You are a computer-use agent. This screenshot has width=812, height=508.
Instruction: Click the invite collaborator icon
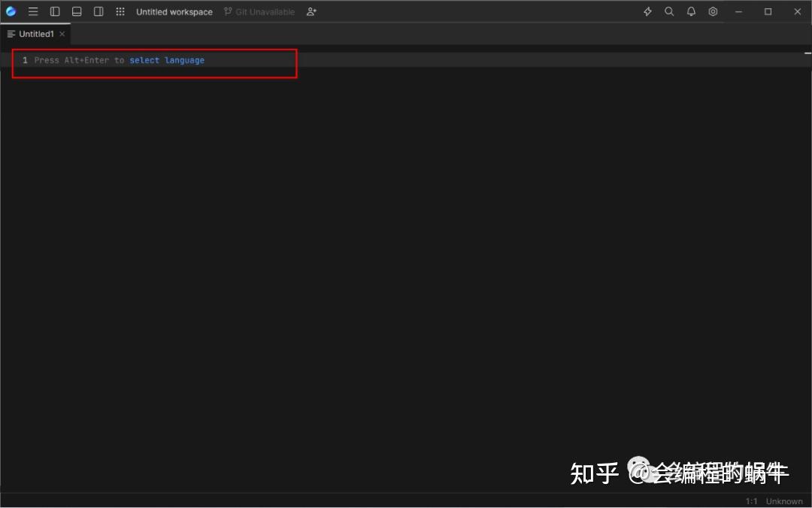click(x=311, y=11)
